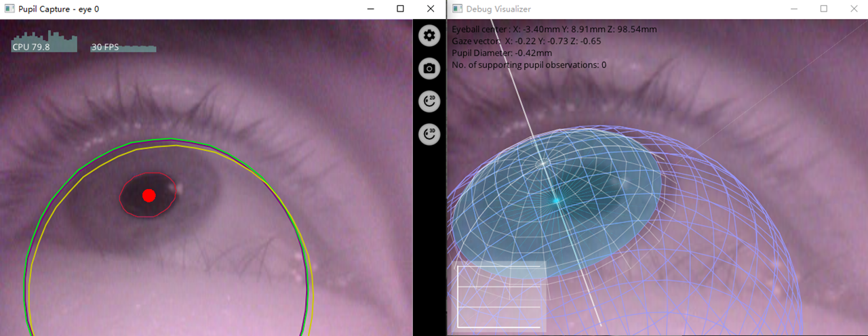
Task: Minimize the Debug Visualizer window
Action: click(x=793, y=9)
